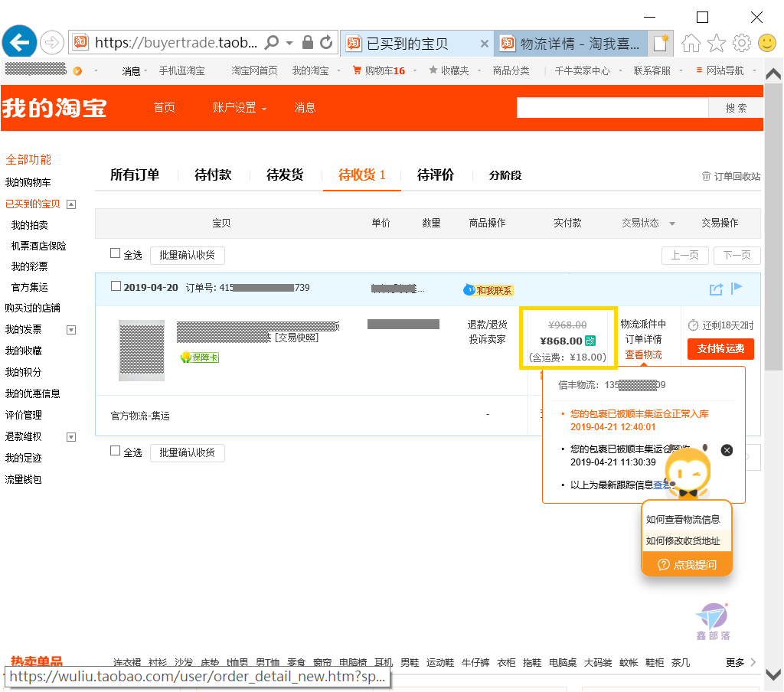The width and height of the screenshot is (784, 692).
Task: Open address bar history dropdown arrow
Action: coord(289,43)
